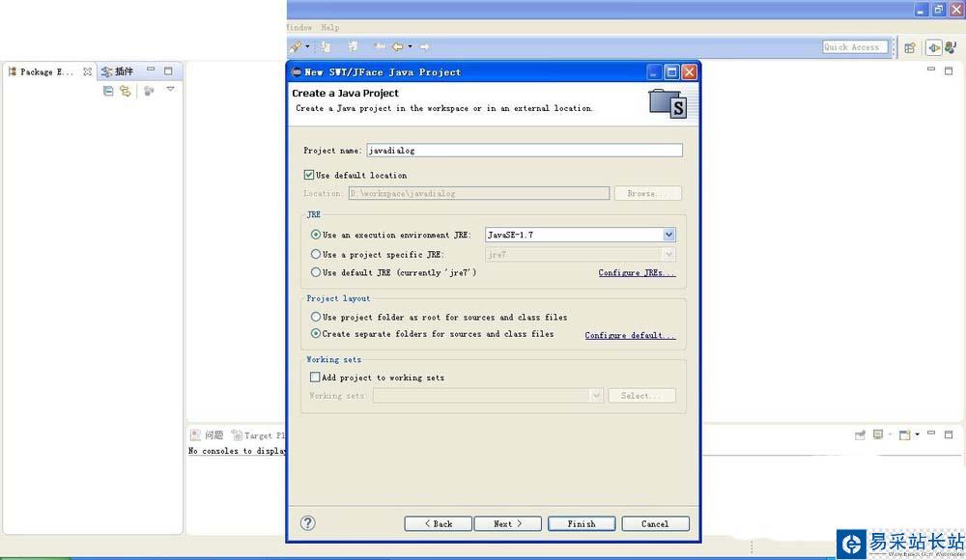This screenshot has width=966, height=560.
Task: Select Use a project specific JRE
Action: [316, 254]
